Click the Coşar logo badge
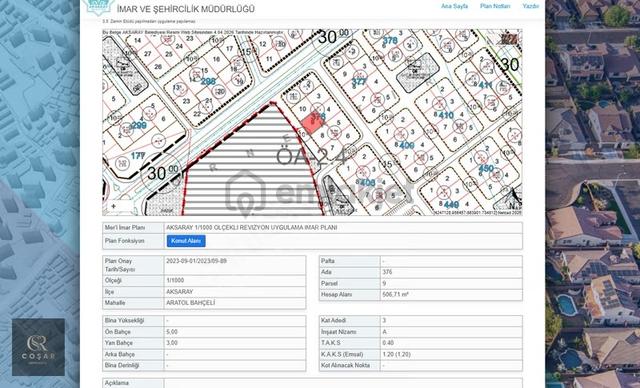640x388 pixels. click(38, 347)
